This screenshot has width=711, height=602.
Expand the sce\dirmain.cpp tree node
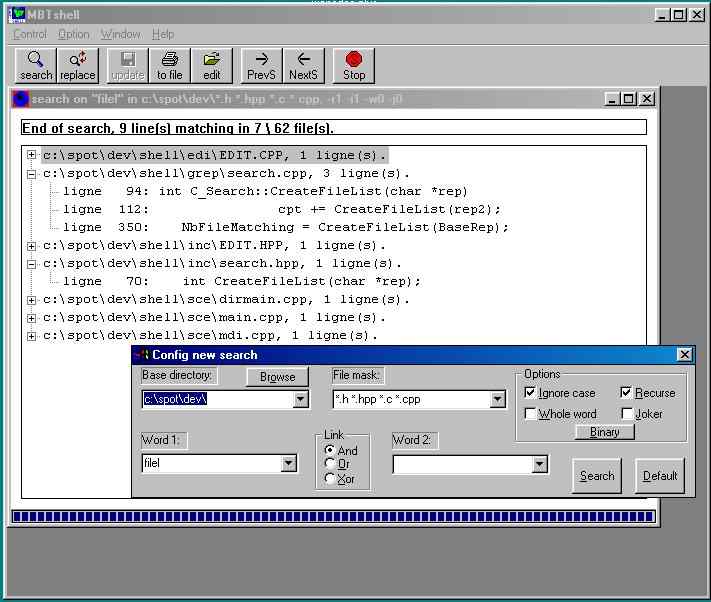[x=31, y=300]
